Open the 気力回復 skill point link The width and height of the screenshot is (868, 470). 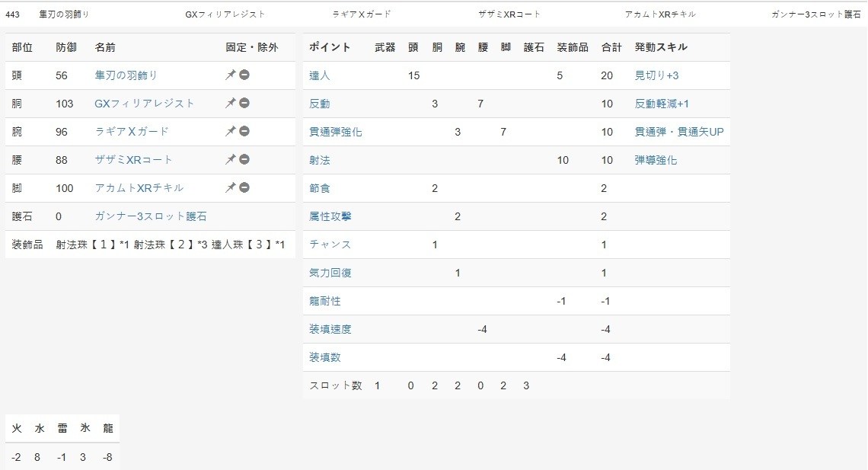point(330,273)
